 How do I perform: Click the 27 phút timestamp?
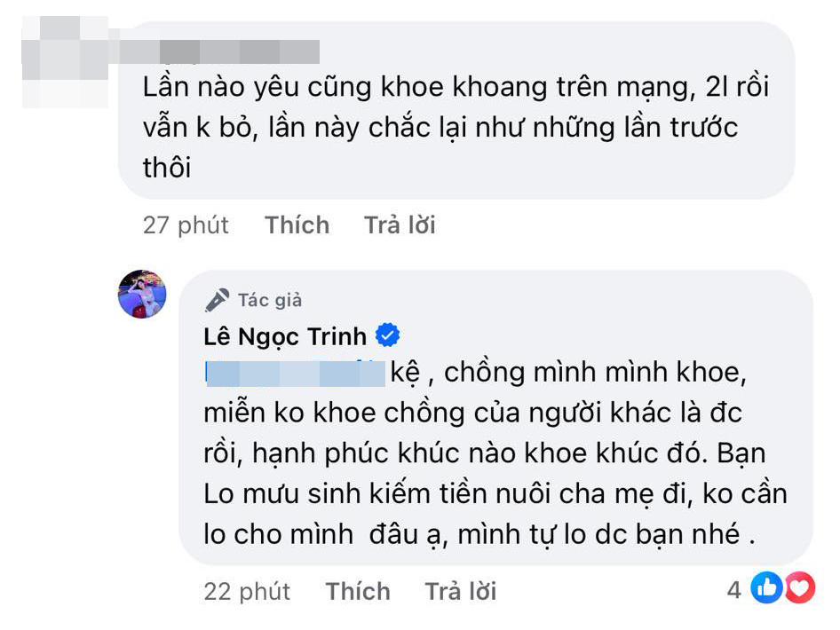click(186, 224)
